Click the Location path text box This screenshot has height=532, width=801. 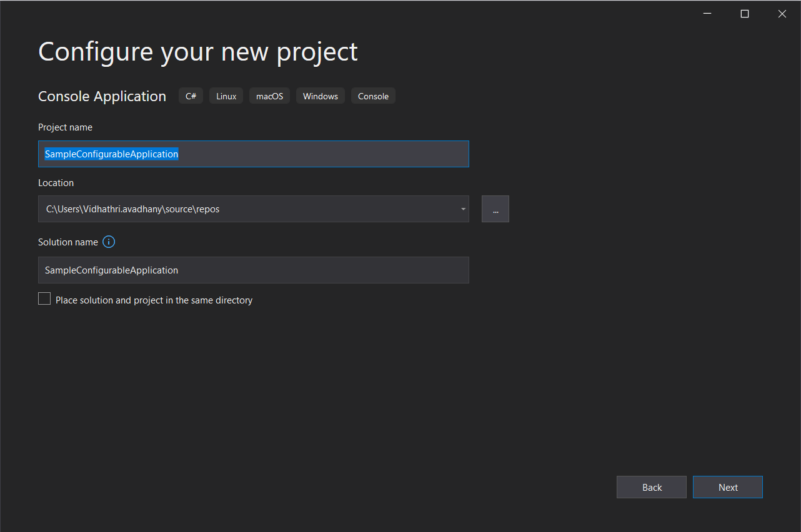pyautogui.click(x=247, y=209)
